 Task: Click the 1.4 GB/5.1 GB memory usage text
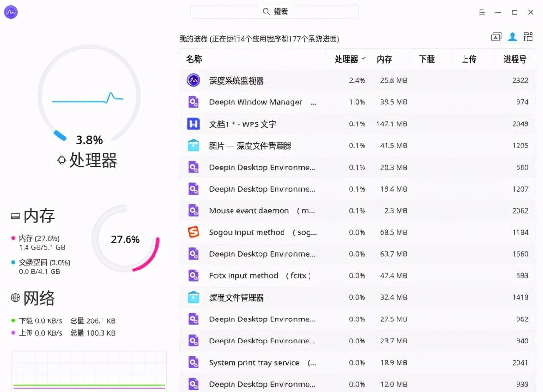coord(42,247)
